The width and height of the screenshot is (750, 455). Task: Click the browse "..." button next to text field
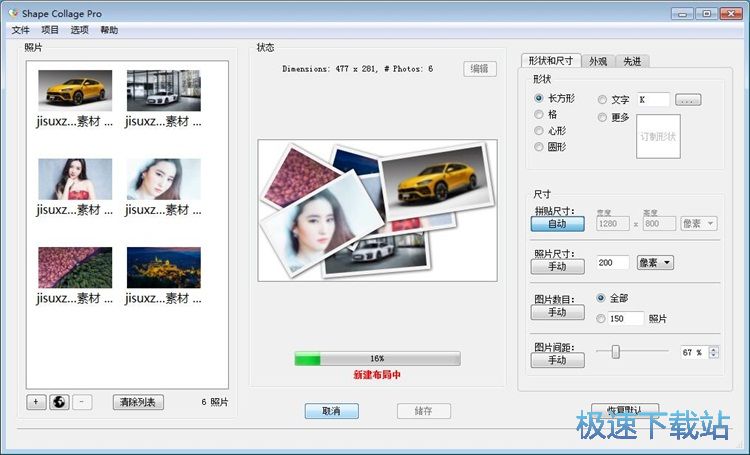coord(688,100)
